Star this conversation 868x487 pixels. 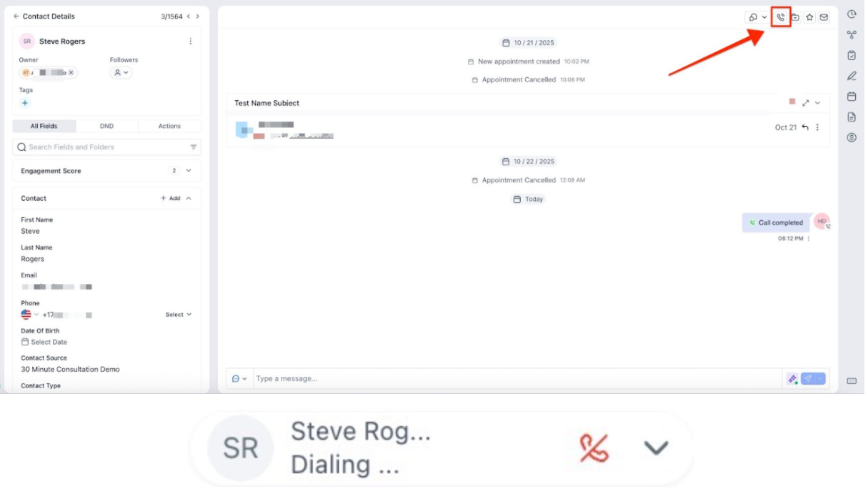coord(809,17)
